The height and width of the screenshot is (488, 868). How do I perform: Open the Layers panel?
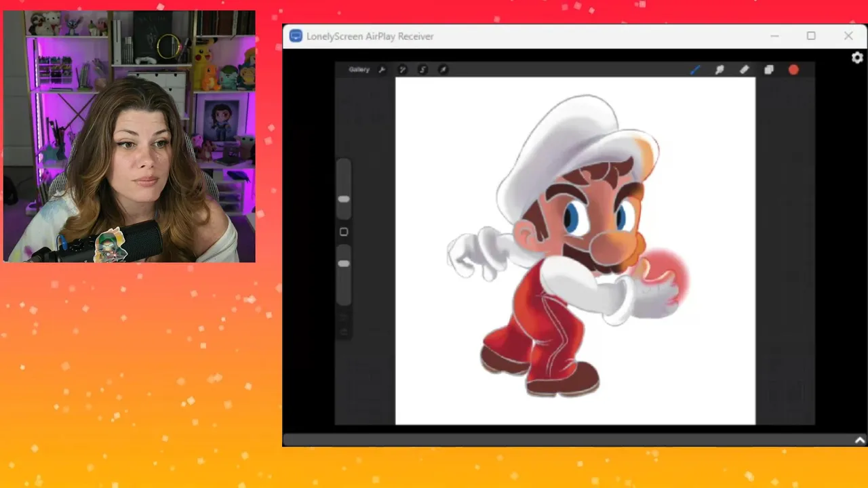[x=769, y=69]
